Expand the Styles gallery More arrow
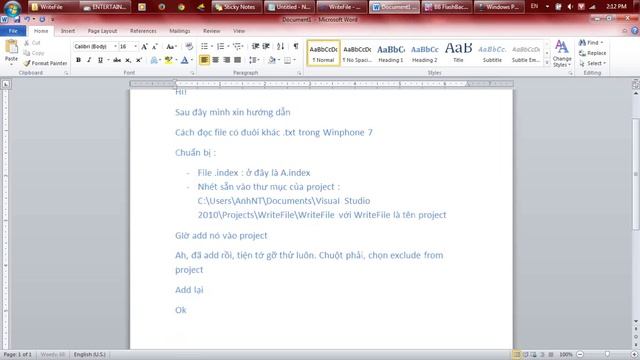The height and width of the screenshot is (360, 640). [x=547, y=62]
